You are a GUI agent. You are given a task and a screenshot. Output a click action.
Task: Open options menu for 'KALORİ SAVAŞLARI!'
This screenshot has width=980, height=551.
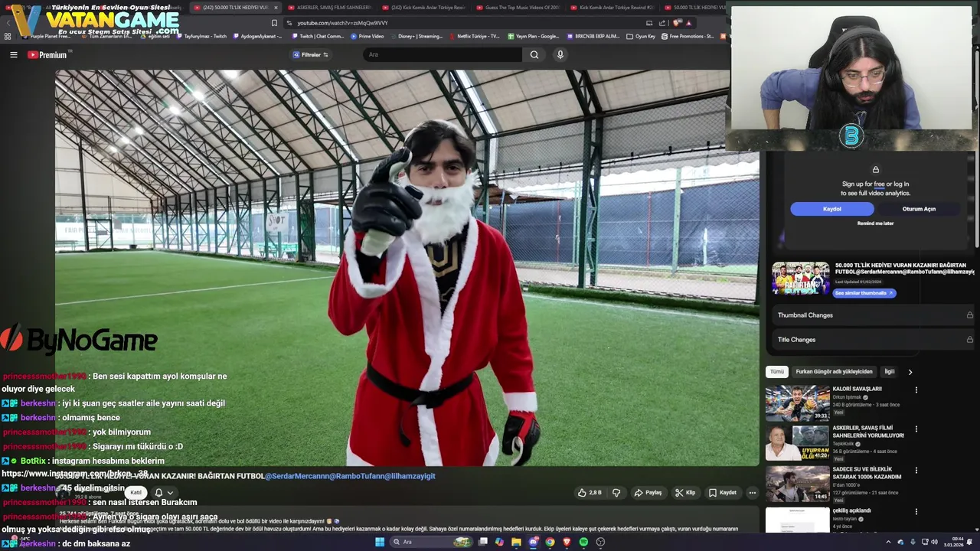coord(916,390)
